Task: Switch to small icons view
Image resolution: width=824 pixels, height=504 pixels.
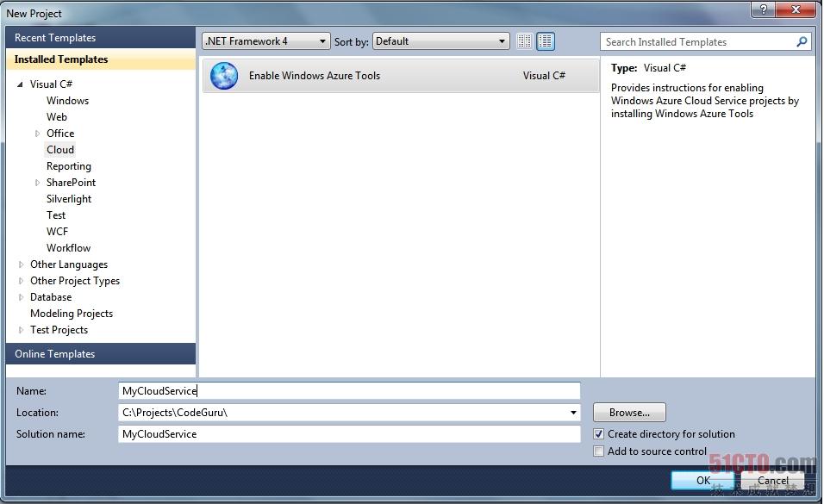Action: [x=525, y=41]
